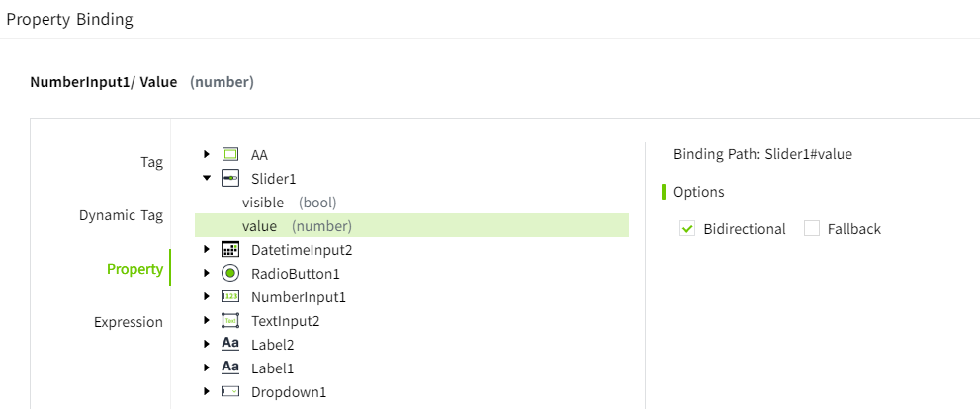Click the Label1 tree item
Image resolution: width=980 pixels, height=409 pixels.
coord(272,368)
